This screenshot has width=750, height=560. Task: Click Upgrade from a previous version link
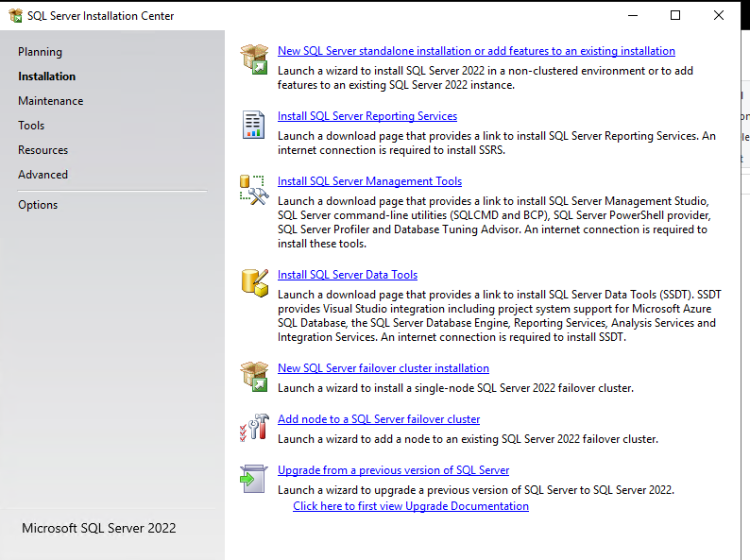[x=394, y=470]
